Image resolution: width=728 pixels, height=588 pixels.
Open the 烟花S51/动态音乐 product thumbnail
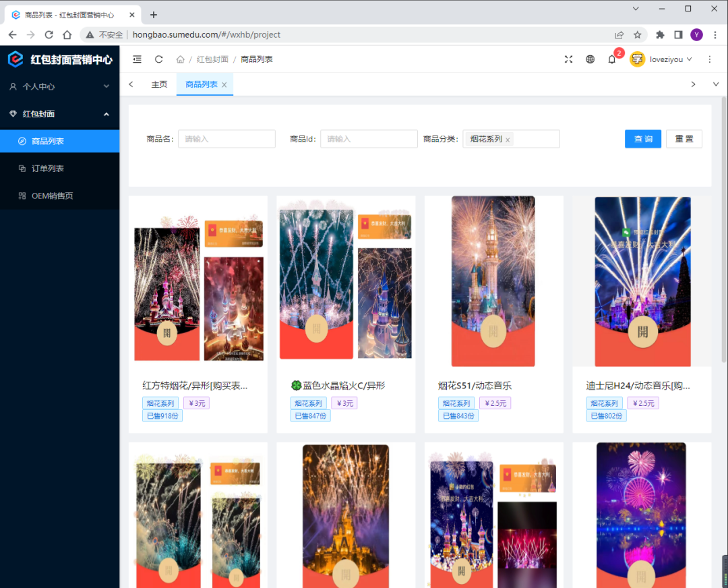tap(493, 281)
